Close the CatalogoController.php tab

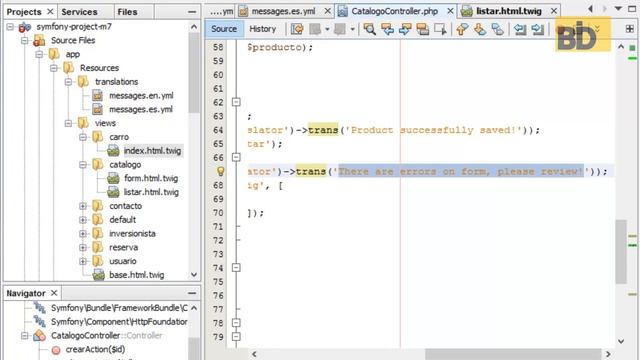pyautogui.click(x=450, y=11)
